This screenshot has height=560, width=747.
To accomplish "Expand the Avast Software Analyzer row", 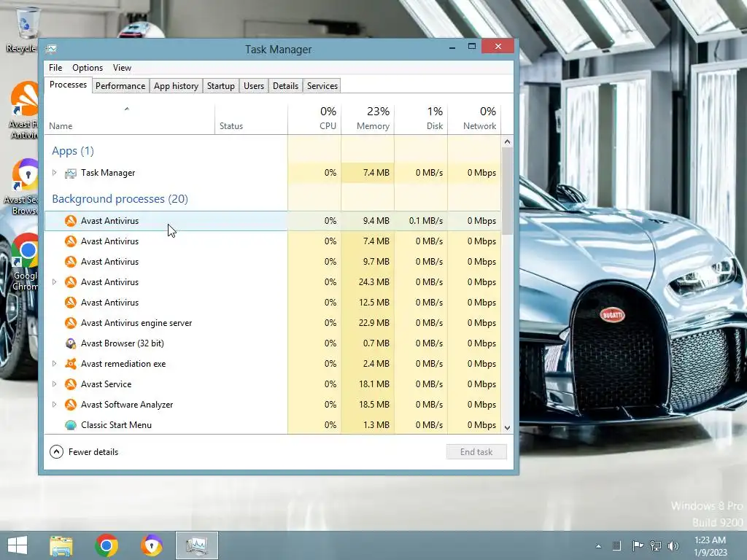I will pyautogui.click(x=54, y=404).
